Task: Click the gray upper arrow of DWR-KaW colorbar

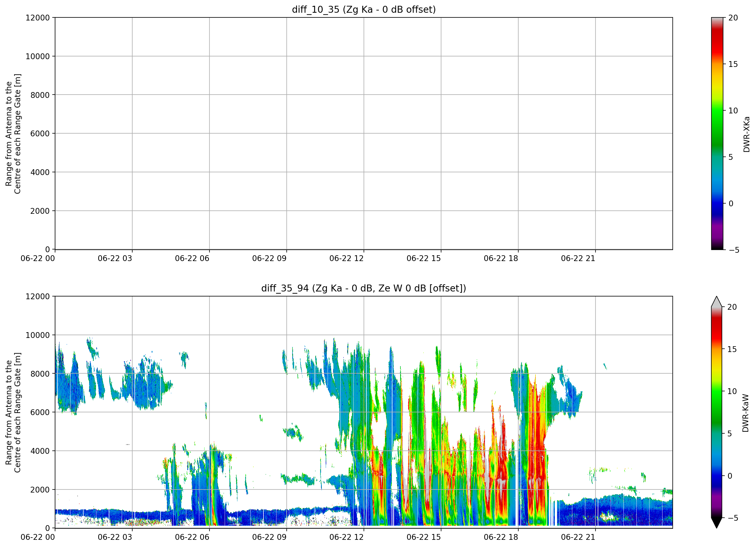Action: point(717,301)
